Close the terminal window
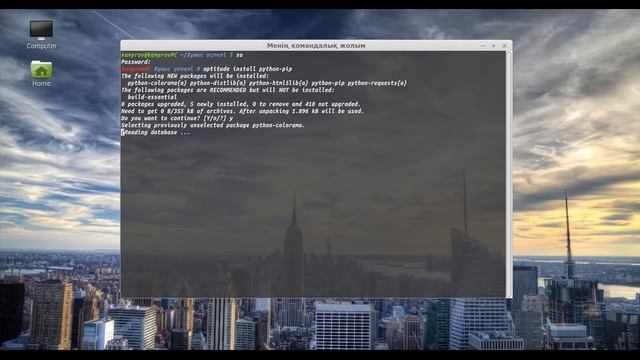This screenshot has height=360, width=640. (x=504, y=46)
